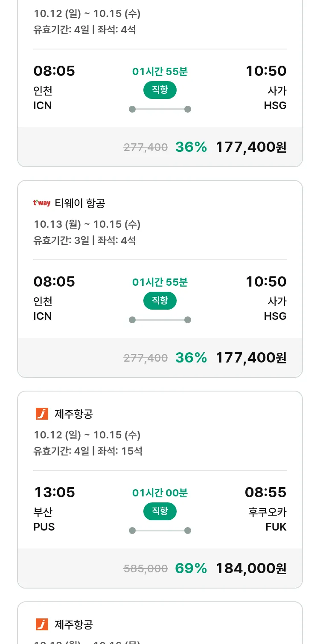Tap the 직항 badge on the topmost card
Viewport: 320px width, 644px height.
point(160,90)
